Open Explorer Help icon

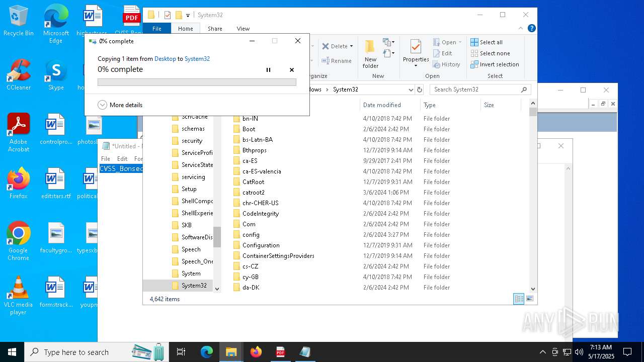[x=531, y=29]
